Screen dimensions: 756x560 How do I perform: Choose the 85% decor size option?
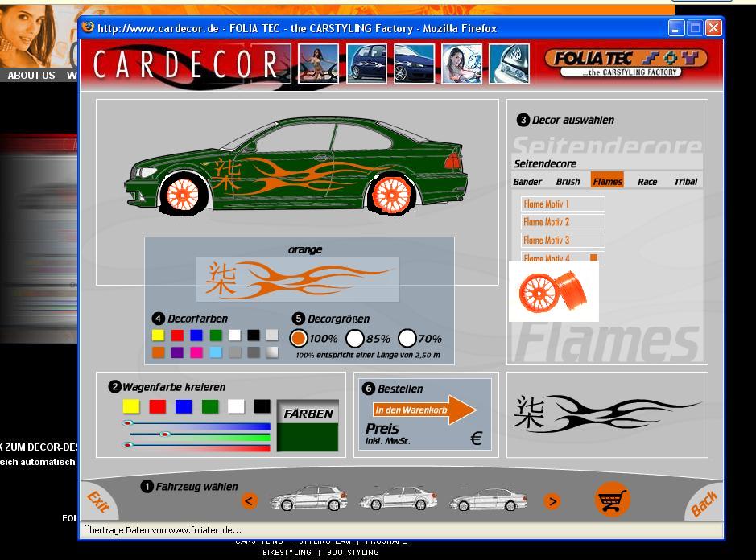[355, 338]
